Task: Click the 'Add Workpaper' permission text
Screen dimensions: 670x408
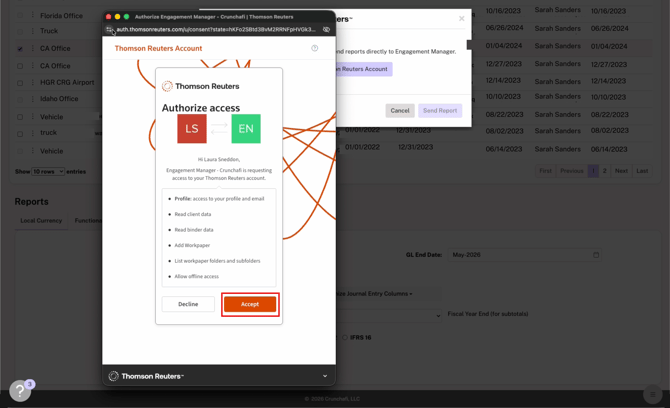Action: coord(192,245)
